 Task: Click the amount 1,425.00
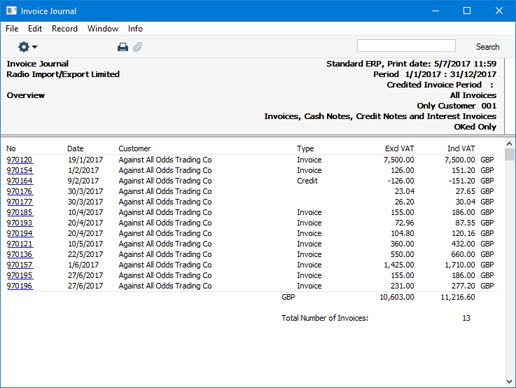click(x=399, y=265)
